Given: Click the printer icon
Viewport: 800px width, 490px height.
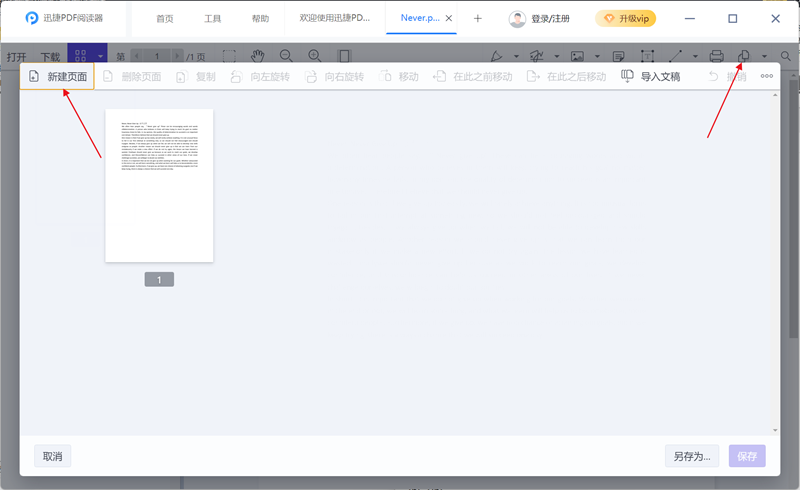Looking at the screenshot, I should click(716, 56).
